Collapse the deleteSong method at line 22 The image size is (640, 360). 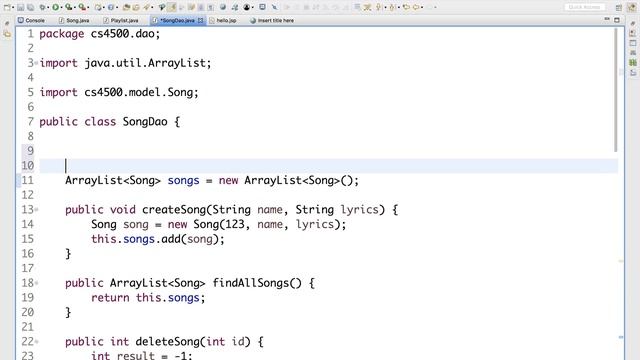(x=36, y=341)
